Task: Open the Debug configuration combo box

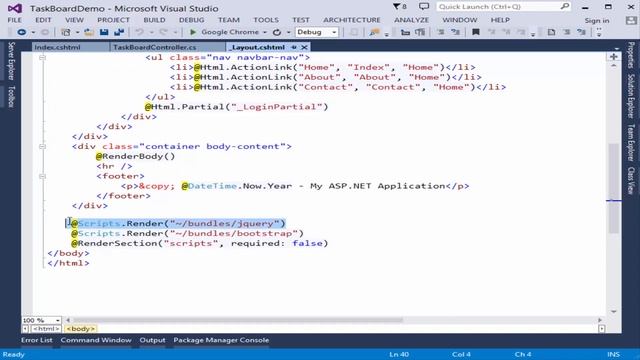Action: click(317, 32)
